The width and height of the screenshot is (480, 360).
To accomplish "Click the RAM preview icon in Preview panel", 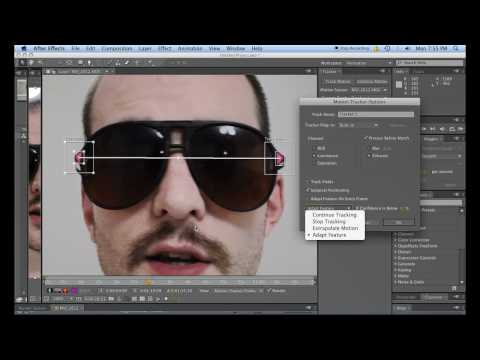I will point(460,129).
